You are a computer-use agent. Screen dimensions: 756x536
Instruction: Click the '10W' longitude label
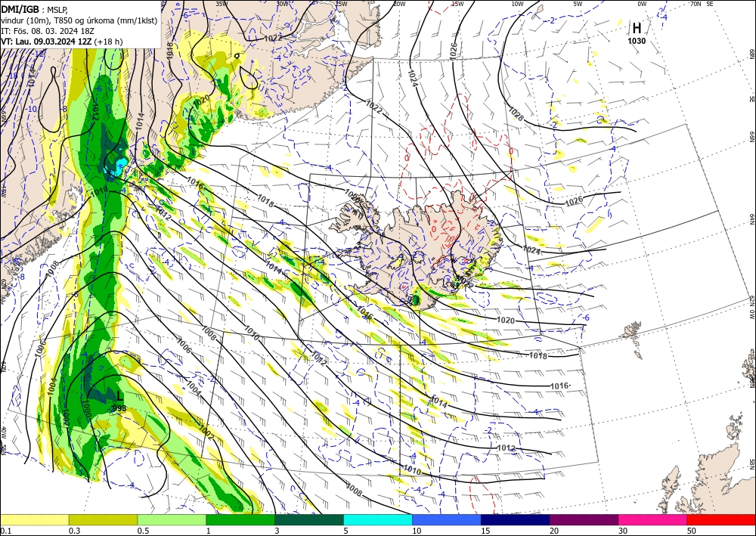517,4
